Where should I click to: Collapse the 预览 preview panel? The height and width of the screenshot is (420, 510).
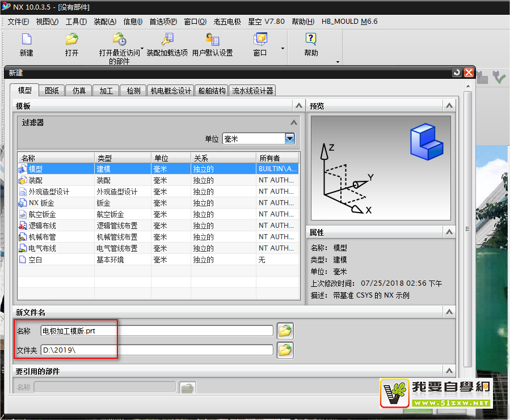(x=449, y=106)
